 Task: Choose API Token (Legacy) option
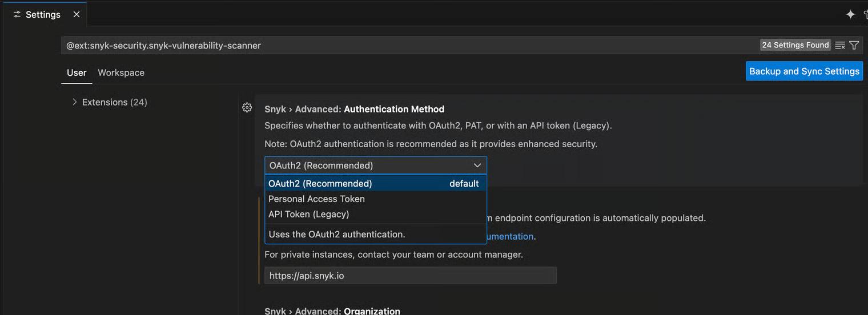[376, 214]
